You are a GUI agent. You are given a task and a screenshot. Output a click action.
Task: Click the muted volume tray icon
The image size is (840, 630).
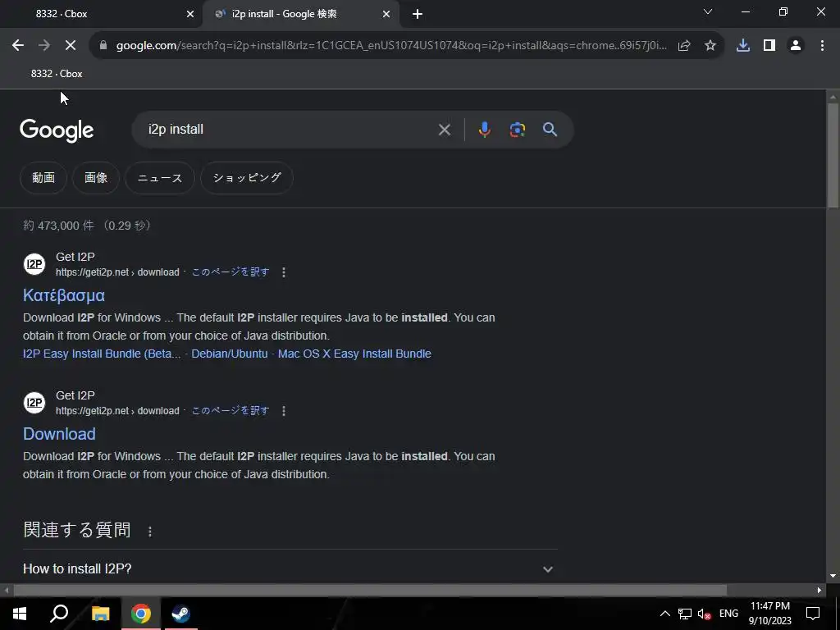[x=705, y=614]
